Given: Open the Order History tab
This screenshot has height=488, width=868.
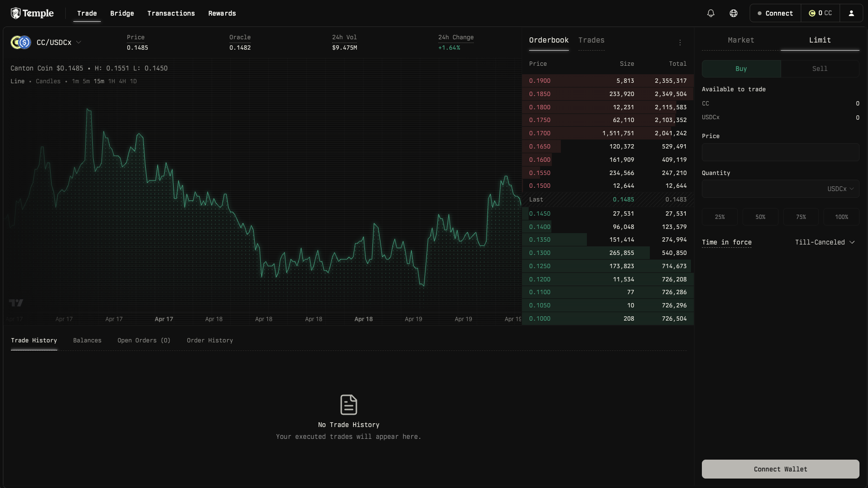Looking at the screenshot, I should pyautogui.click(x=210, y=340).
